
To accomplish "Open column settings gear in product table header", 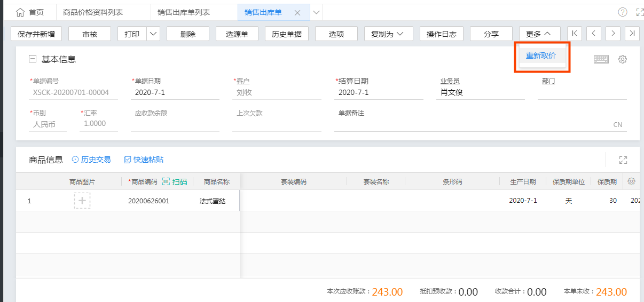I will pyautogui.click(x=632, y=181).
